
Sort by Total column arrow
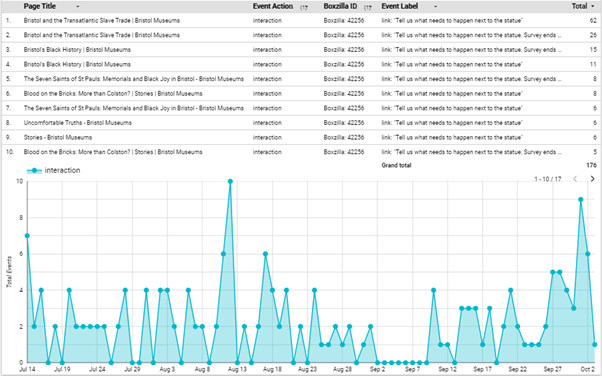[592, 7]
